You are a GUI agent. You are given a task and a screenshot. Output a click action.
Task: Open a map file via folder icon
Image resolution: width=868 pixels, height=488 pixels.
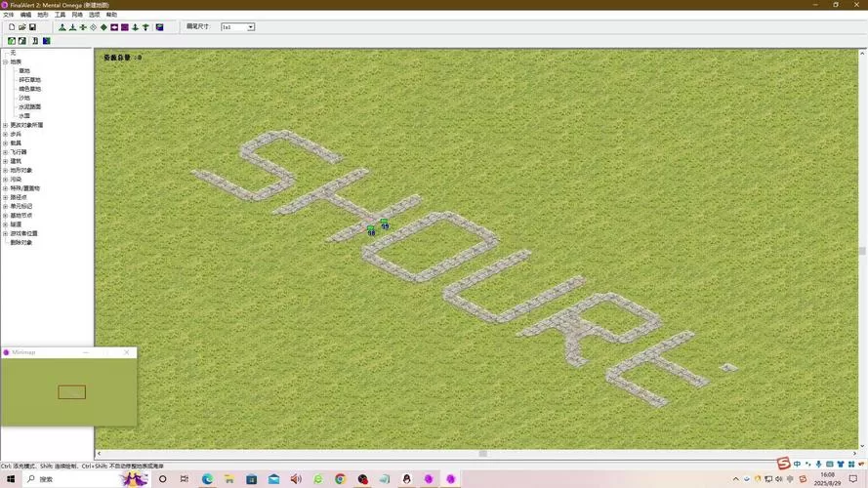(22, 27)
